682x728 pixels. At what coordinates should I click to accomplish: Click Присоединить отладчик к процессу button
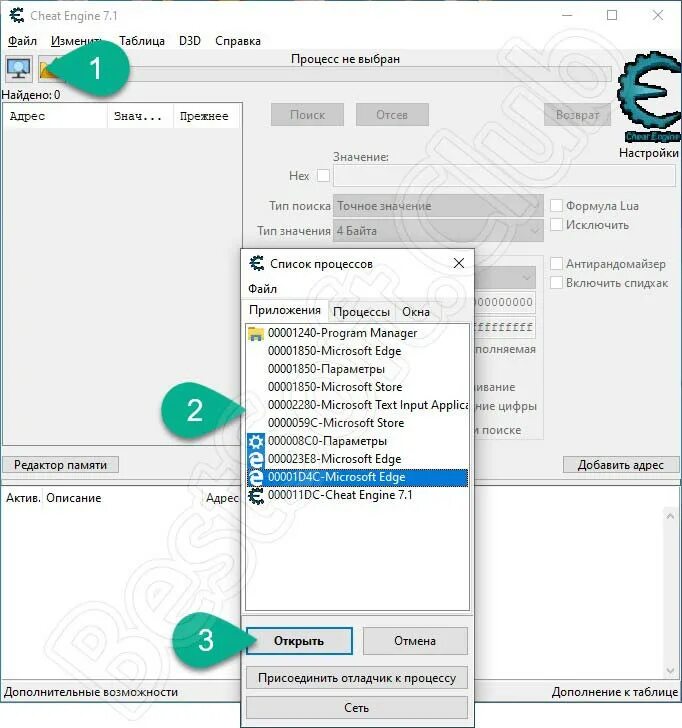coord(357,678)
